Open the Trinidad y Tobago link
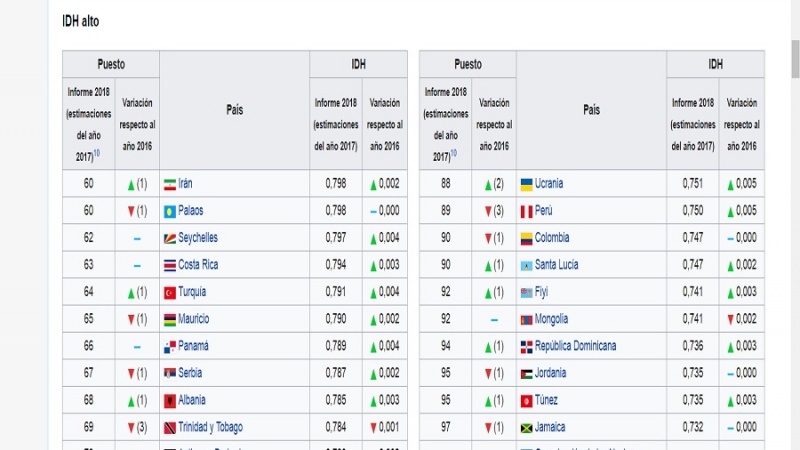This screenshot has height=450, width=800. point(210,427)
